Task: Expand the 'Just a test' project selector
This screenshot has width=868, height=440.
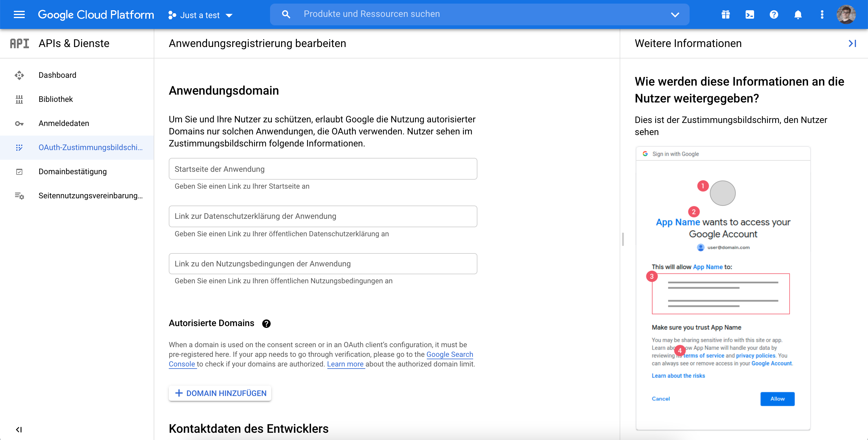Action: 200,15
